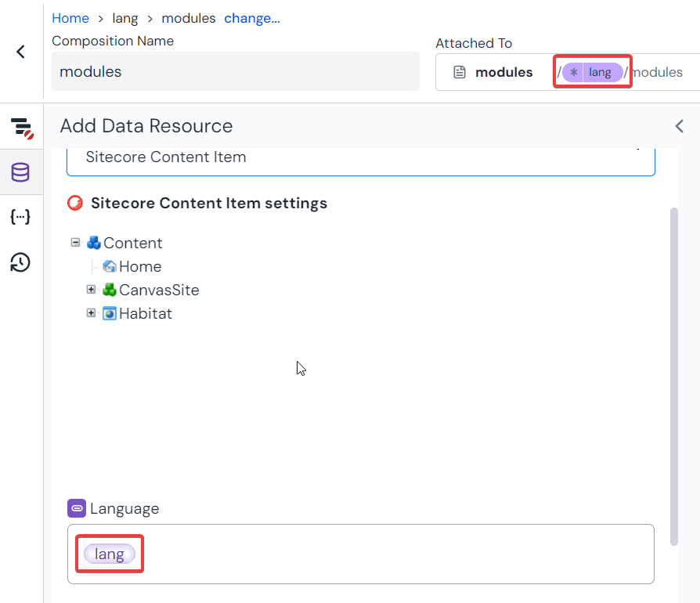
Task: Click the back chevron at top left
Action: [21, 52]
